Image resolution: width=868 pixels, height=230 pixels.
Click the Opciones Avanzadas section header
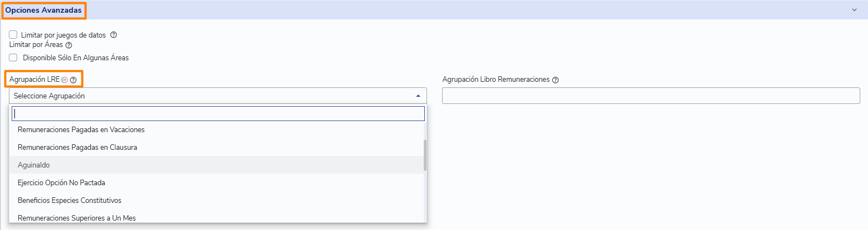coord(43,10)
